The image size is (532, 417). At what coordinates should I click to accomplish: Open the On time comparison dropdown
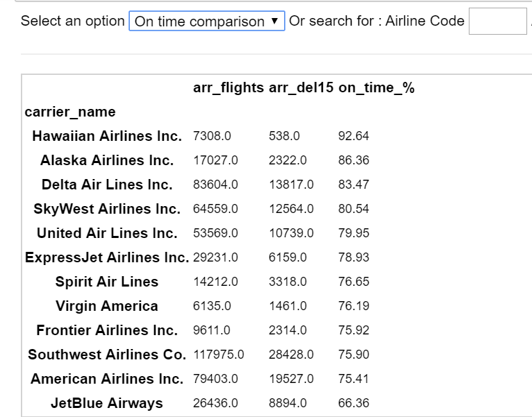coord(206,22)
